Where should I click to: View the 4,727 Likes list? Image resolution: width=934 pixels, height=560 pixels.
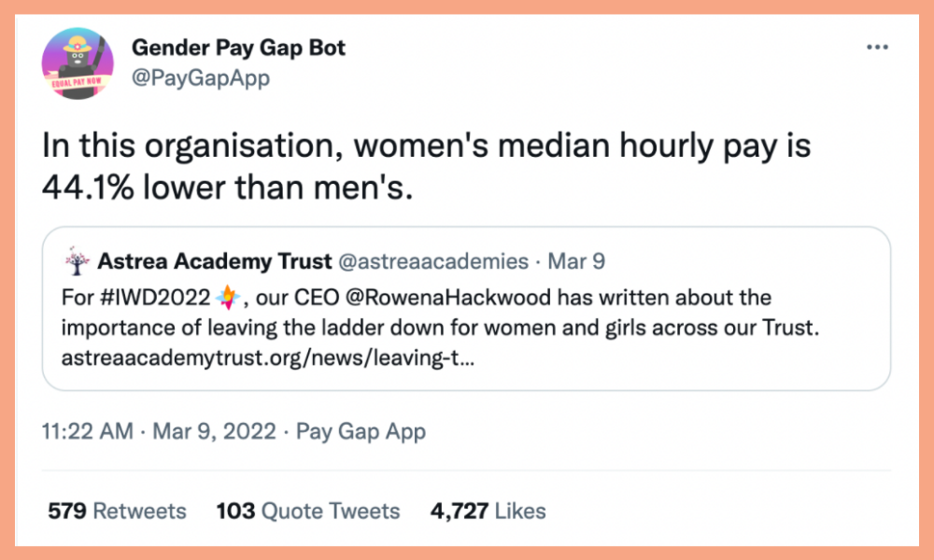488,511
